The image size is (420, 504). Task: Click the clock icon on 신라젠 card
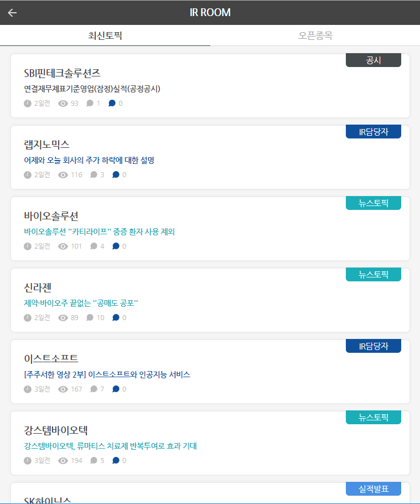tap(28, 318)
